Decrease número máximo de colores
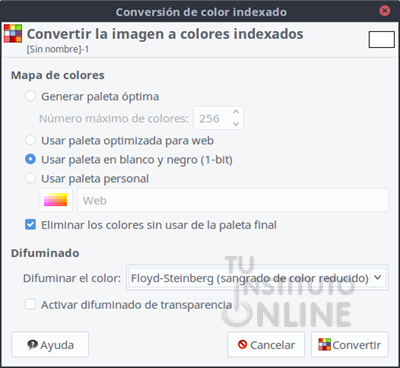 [x=236, y=124]
